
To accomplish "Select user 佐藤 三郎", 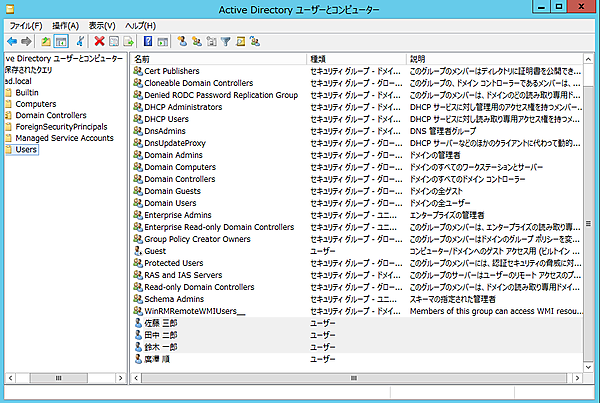I will (x=161, y=323).
